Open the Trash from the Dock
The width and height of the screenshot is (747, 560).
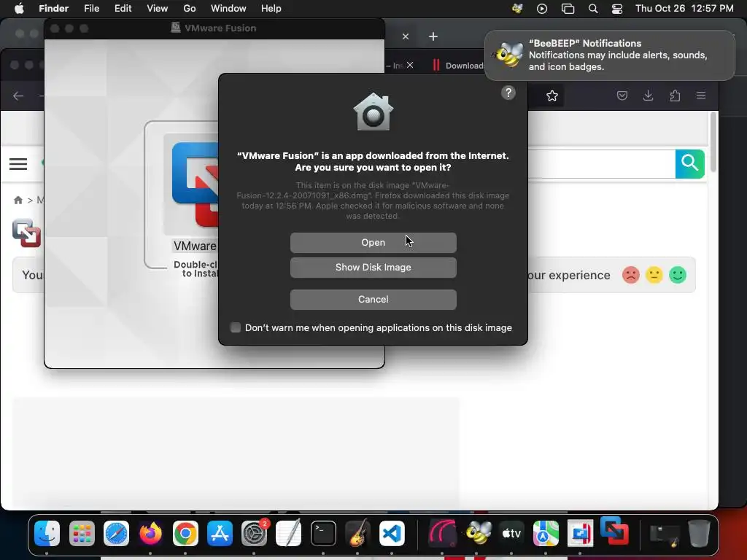point(699,533)
